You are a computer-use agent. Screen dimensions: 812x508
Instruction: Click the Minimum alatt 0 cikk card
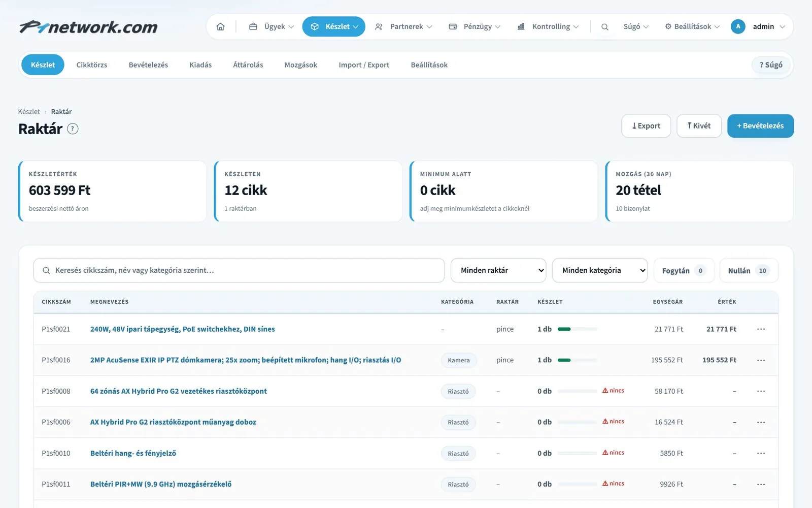click(x=503, y=191)
